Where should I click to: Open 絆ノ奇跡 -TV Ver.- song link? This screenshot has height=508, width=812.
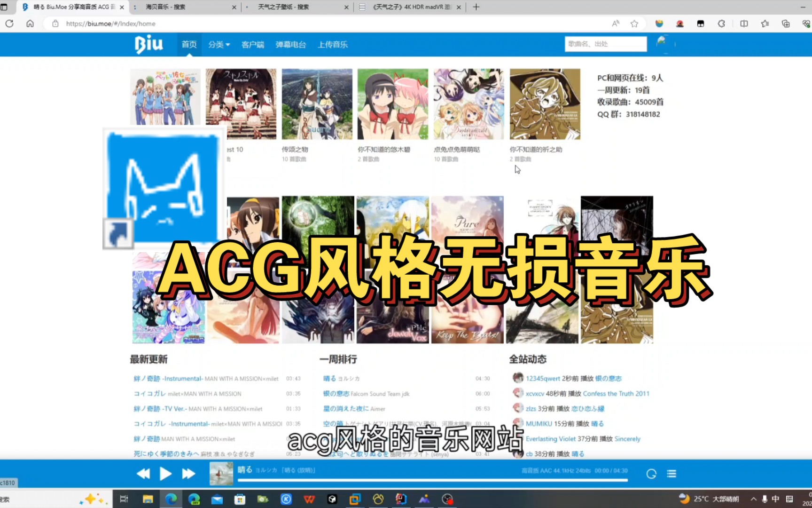160,409
